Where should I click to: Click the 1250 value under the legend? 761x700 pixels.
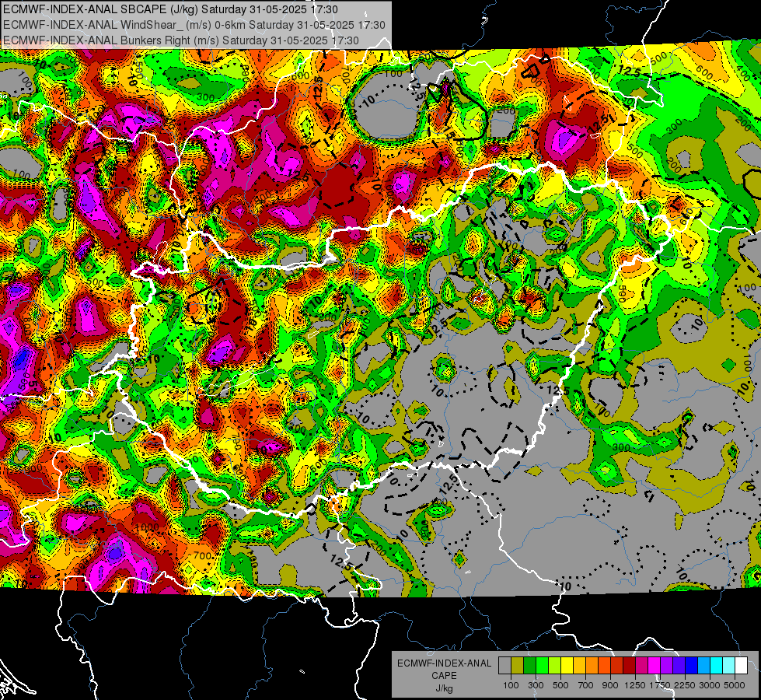(635, 685)
